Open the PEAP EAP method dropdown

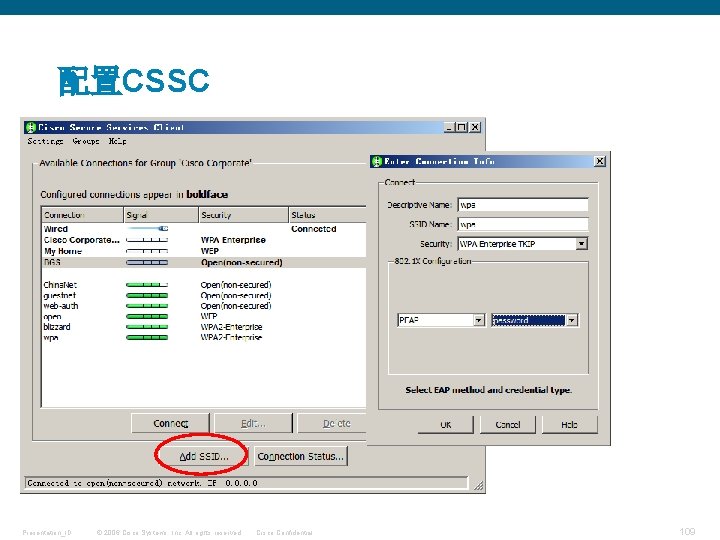pos(479,320)
